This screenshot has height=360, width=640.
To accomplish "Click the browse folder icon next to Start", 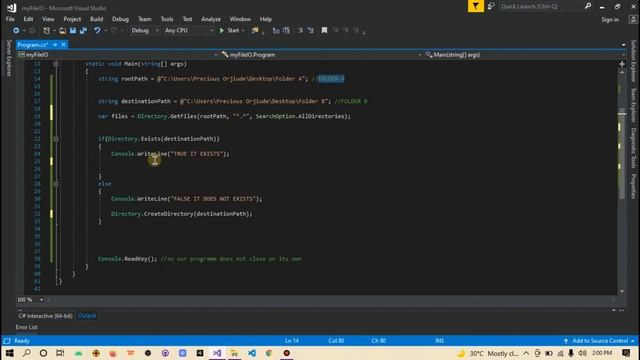I will pyautogui.click(x=255, y=31).
